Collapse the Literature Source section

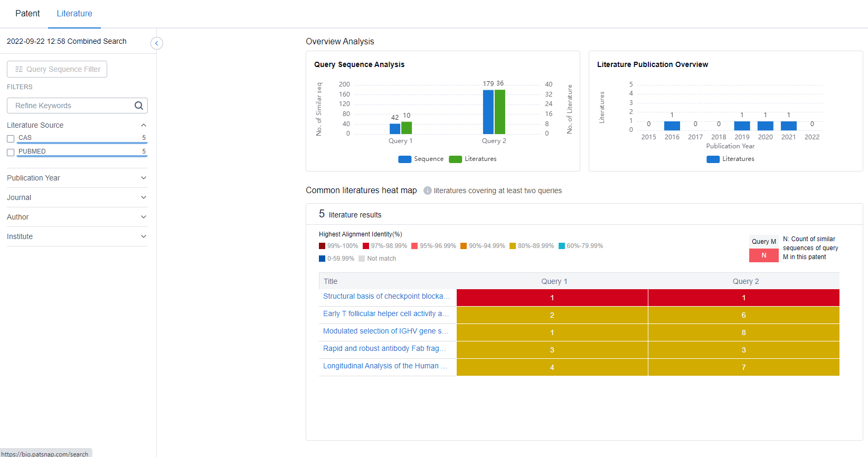144,125
